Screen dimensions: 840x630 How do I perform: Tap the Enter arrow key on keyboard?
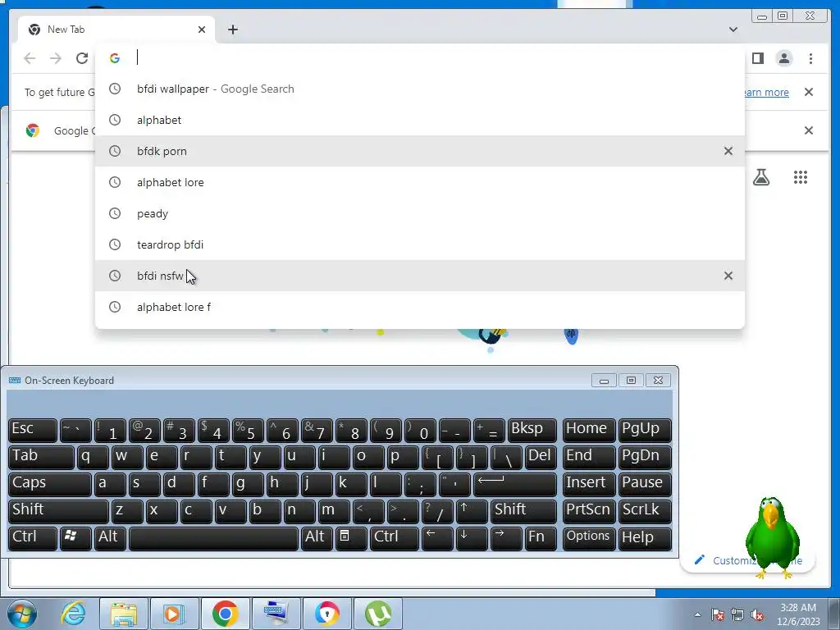pos(515,484)
